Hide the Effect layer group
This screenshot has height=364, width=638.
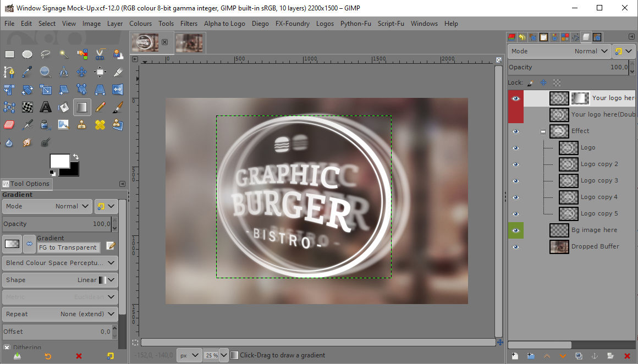click(x=515, y=131)
